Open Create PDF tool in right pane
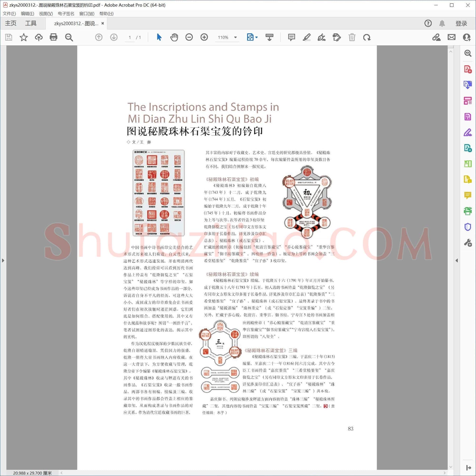 (468, 69)
